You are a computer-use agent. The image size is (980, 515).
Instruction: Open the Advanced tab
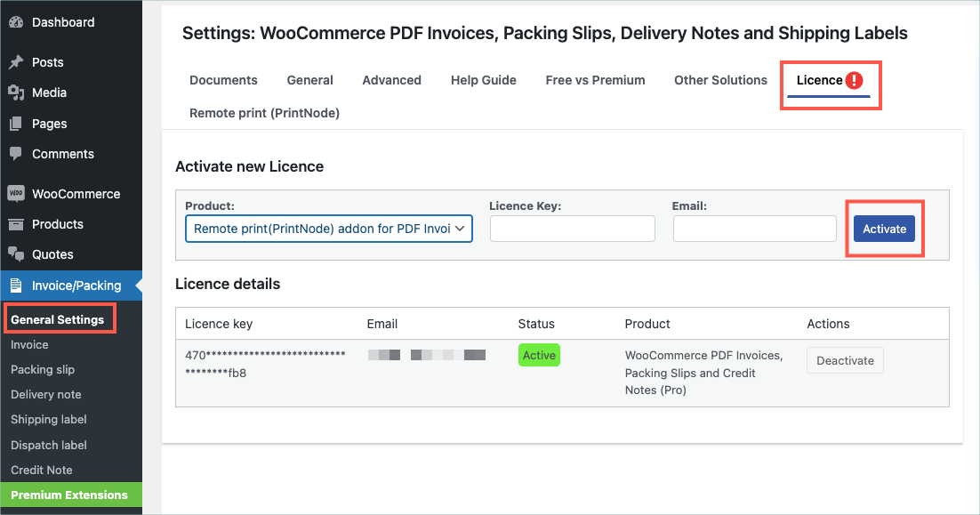pyautogui.click(x=392, y=80)
